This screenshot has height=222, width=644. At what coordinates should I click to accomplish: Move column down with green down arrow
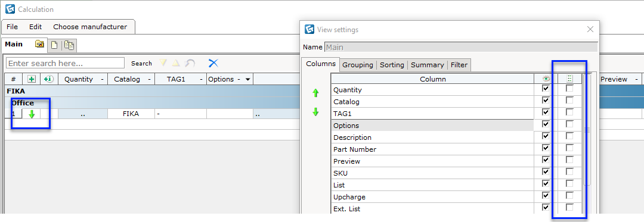coord(315,112)
